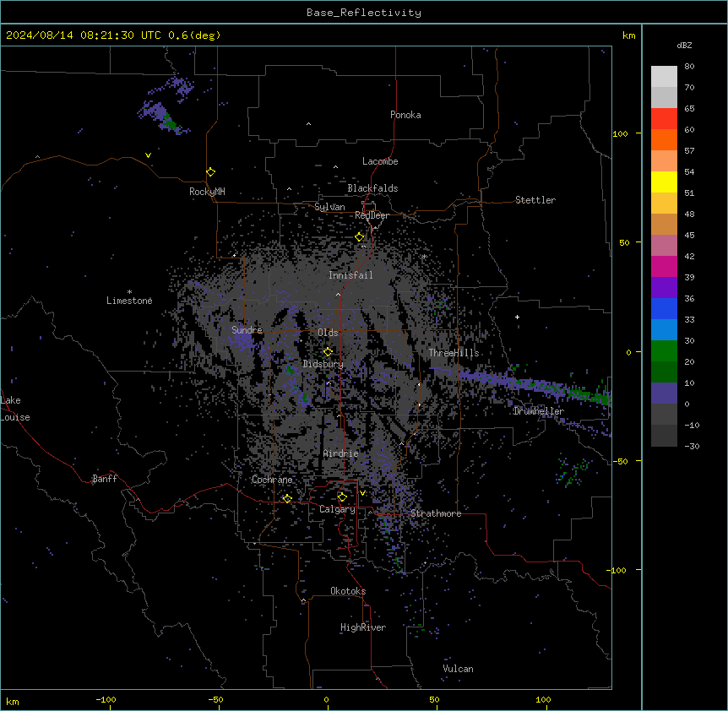Click the Banff town label
Image resolution: width=728 pixels, height=711 pixels.
click(105, 479)
